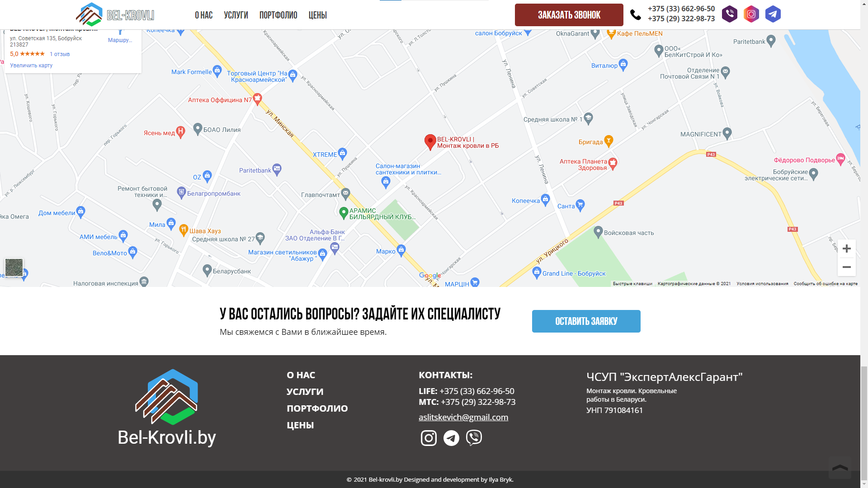
Task: Click the ОСТАВИТЬ ЗАЯВКУ button
Action: click(586, 321)
